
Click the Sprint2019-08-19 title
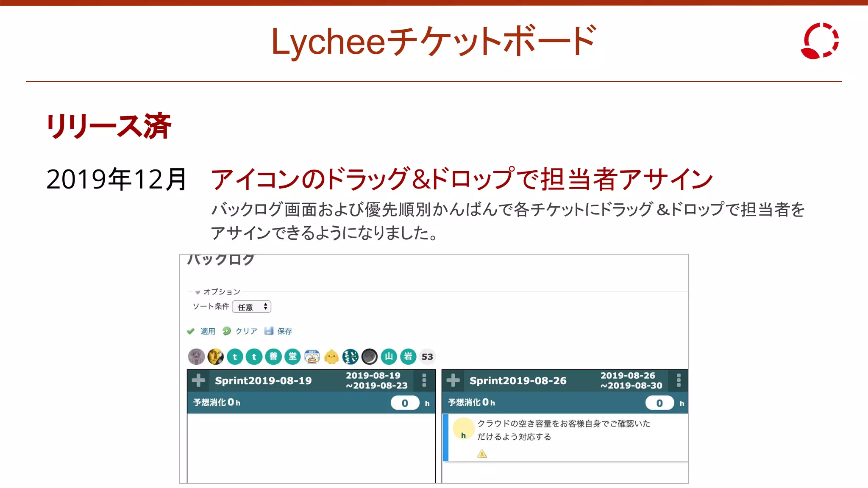[263, 380]
